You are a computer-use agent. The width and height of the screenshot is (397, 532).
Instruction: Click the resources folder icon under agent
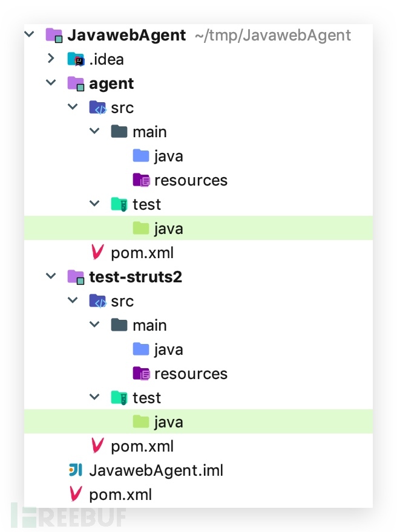coord(141,180)
